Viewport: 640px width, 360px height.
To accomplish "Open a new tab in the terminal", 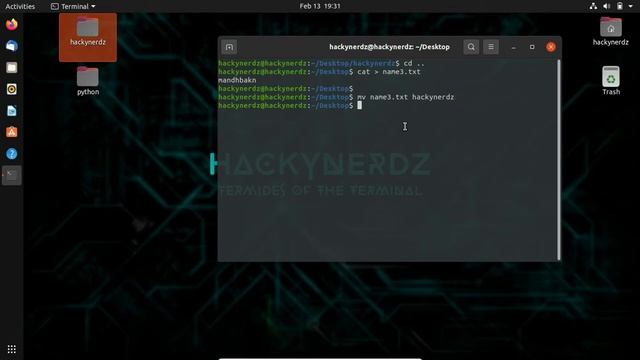I will click(x=229, y=47).
